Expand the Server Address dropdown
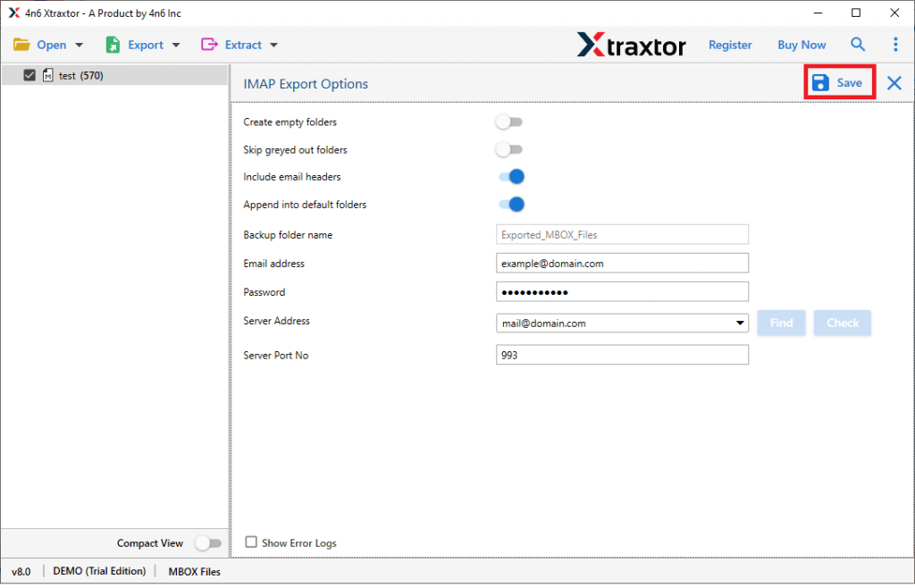 click(739, 323)
